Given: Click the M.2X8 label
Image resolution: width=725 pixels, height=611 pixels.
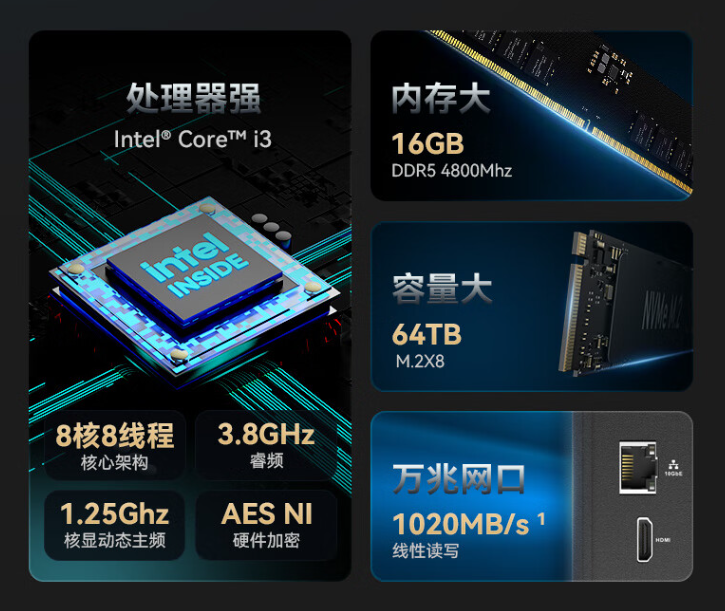Looking at the screenshot, I should [x=420, y=361].
